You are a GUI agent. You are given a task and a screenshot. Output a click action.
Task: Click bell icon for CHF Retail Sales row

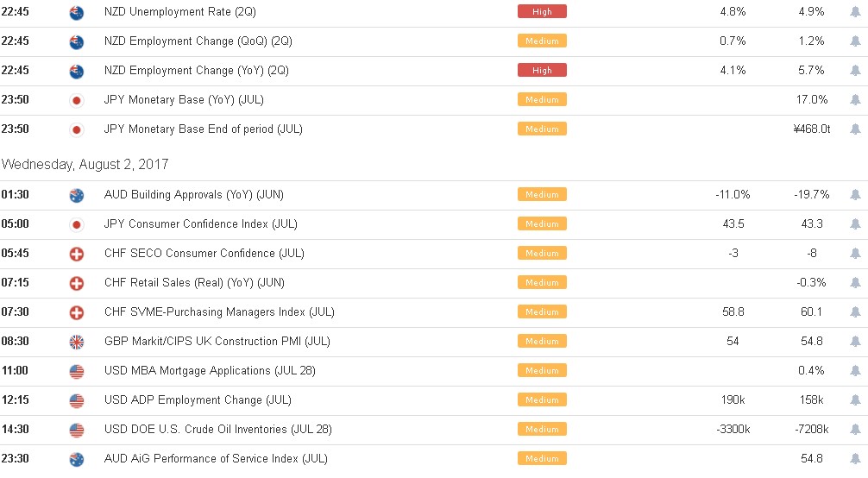pos(855,282)
